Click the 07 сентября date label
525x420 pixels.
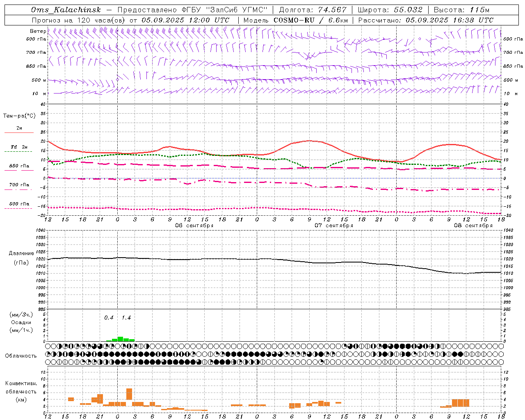334,226
